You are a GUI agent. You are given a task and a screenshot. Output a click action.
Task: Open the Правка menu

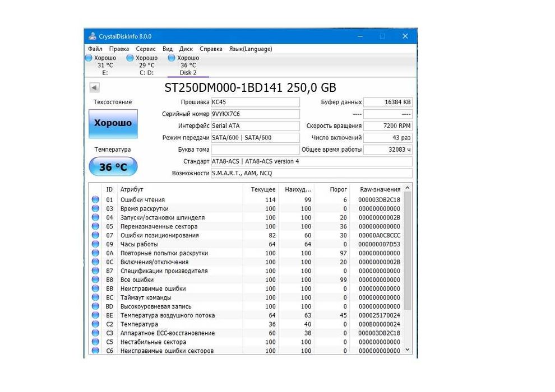tap(119, 49)
